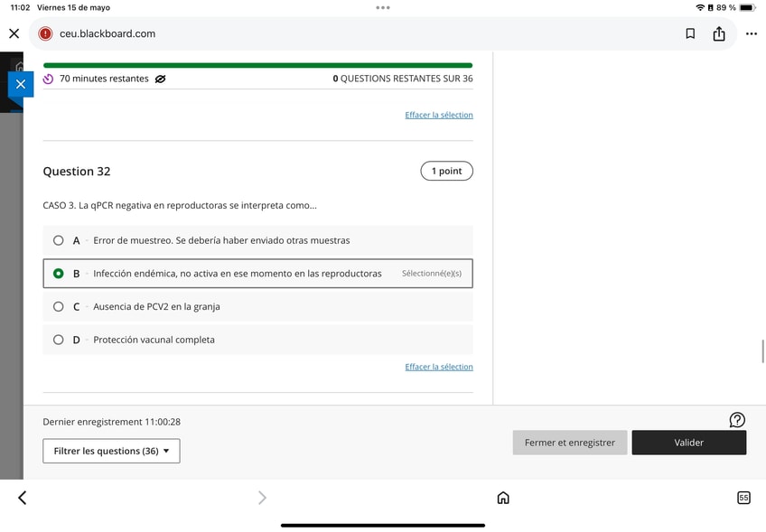
Task: Select answer C Ausencia de PCV2
Action: [x=258, y=307]
